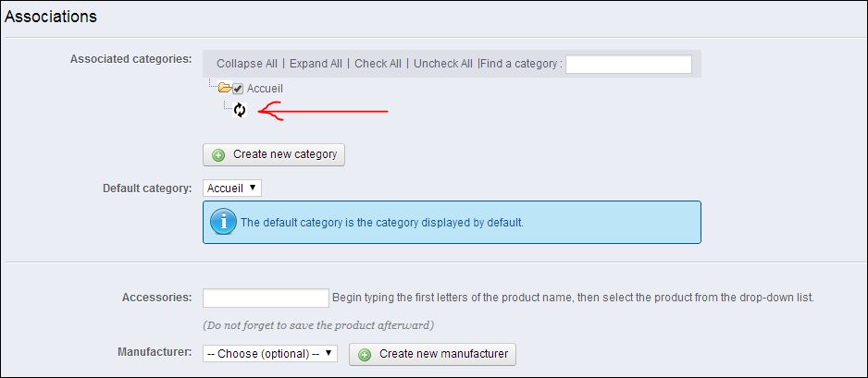Select the Accueil tree item label

click(266, 89)
